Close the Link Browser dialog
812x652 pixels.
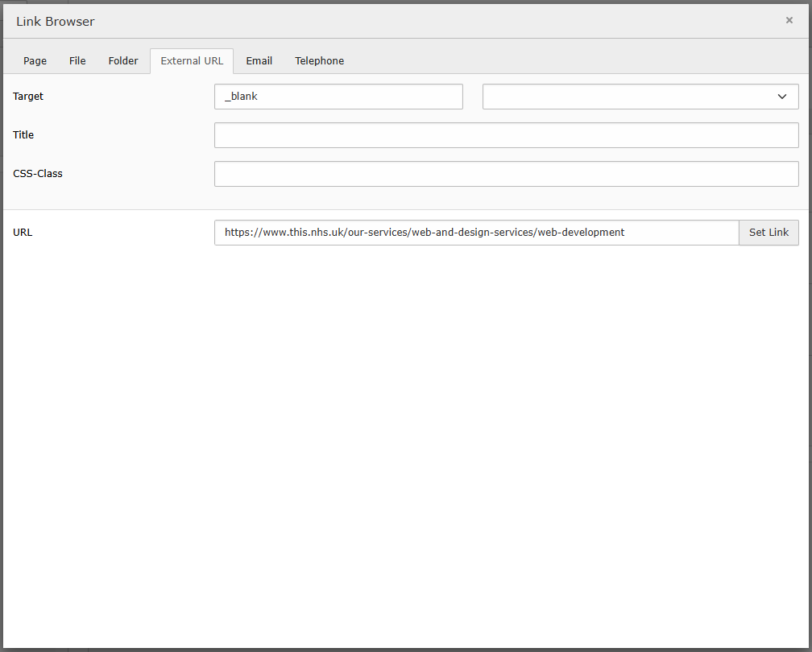pos(789,20)
